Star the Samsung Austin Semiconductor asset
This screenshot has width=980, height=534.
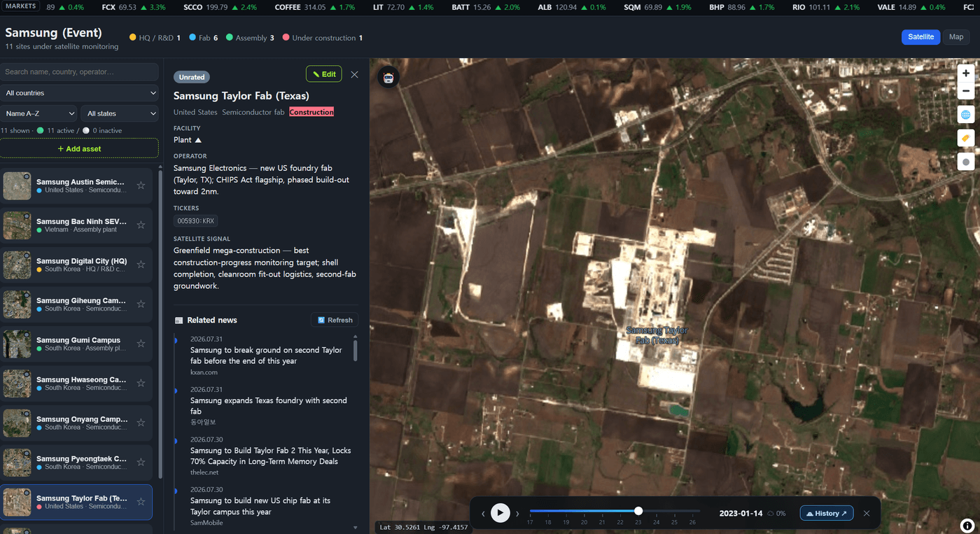click(x=141, y=185)
